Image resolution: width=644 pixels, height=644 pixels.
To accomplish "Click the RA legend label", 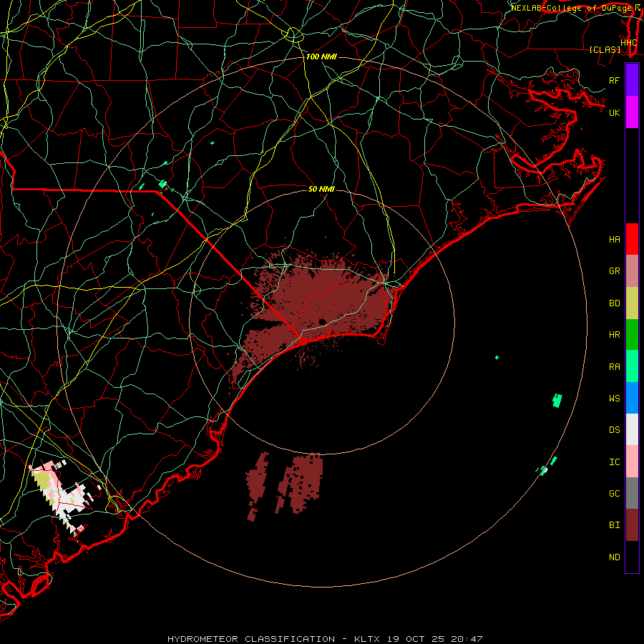I will coord(614,367).
